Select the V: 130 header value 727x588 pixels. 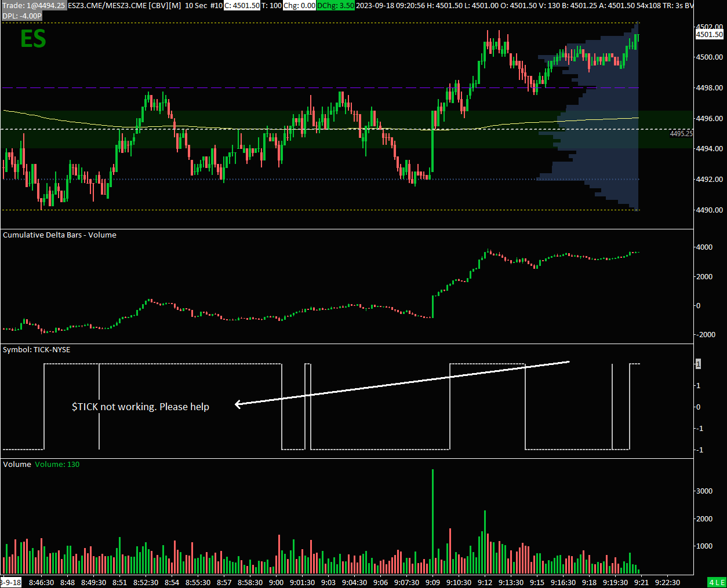pyautogui.click(x=550, y=5)
